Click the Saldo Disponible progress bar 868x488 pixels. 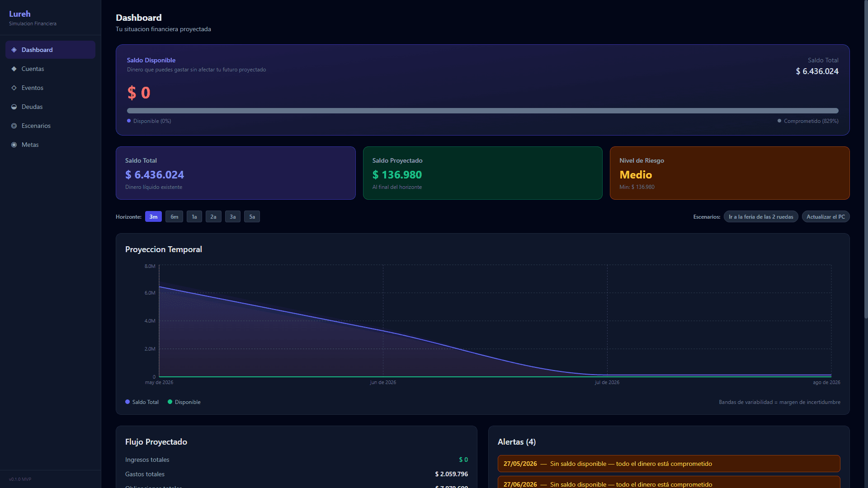pos(483,111)
